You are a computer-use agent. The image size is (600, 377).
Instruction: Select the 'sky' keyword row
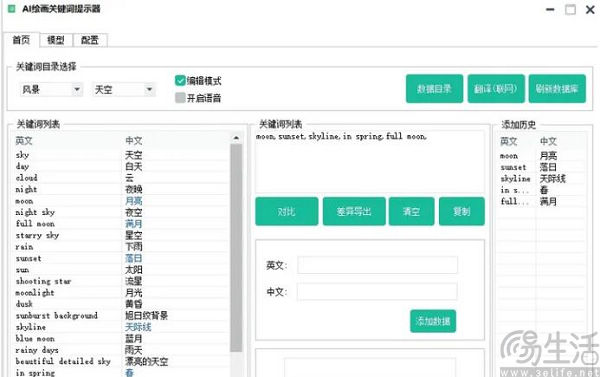tap(121, 155)
